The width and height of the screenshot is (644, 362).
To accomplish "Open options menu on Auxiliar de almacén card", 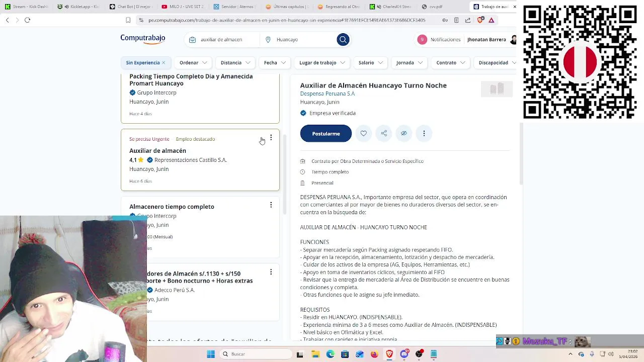I will (271, 137).
